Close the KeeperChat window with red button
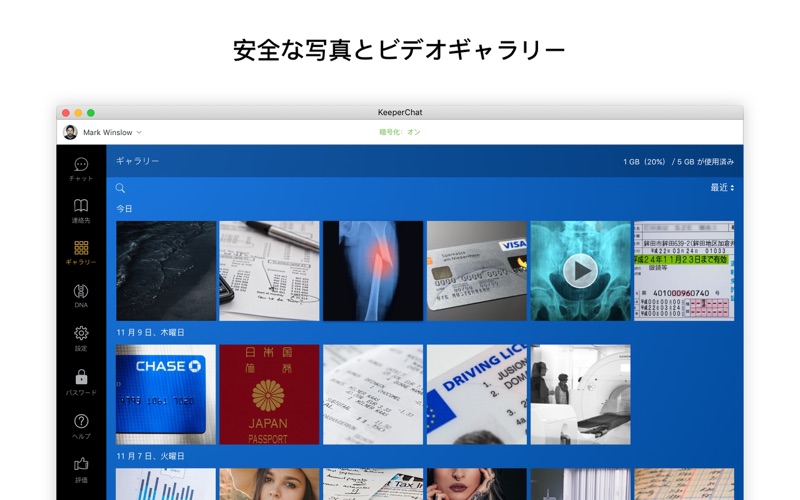This screenshot has width=800, height=500. (x=66, y=113)
